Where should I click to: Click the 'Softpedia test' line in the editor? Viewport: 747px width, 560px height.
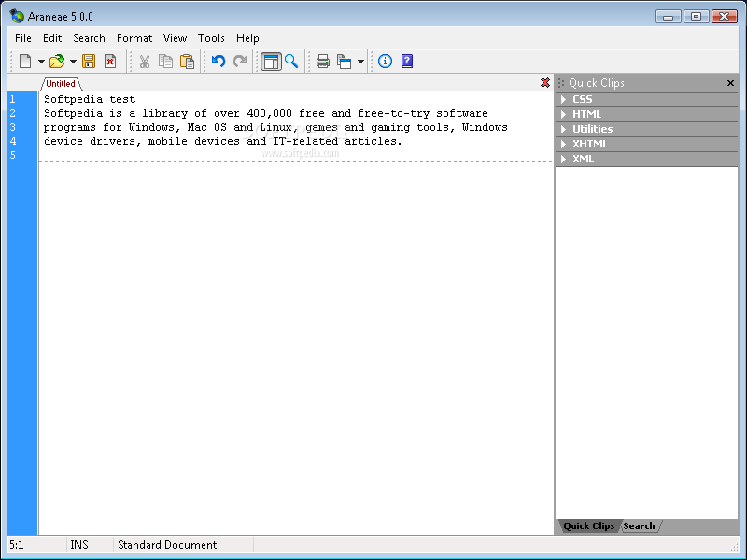click(90, 99)
